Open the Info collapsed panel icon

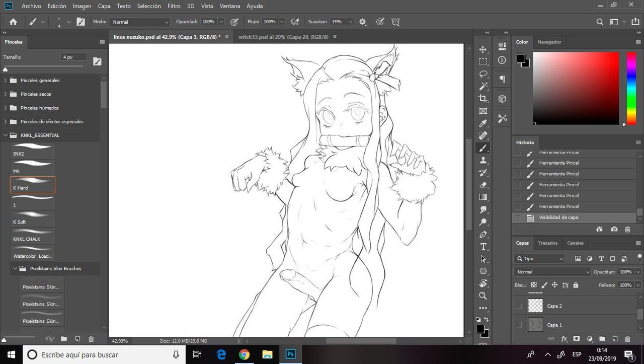[x=502, y=60]
